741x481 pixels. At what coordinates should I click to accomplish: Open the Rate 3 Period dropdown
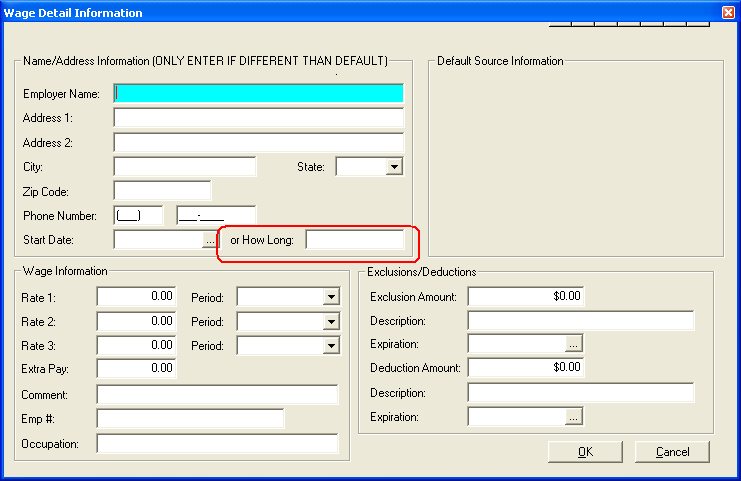(x=331, y=345)
